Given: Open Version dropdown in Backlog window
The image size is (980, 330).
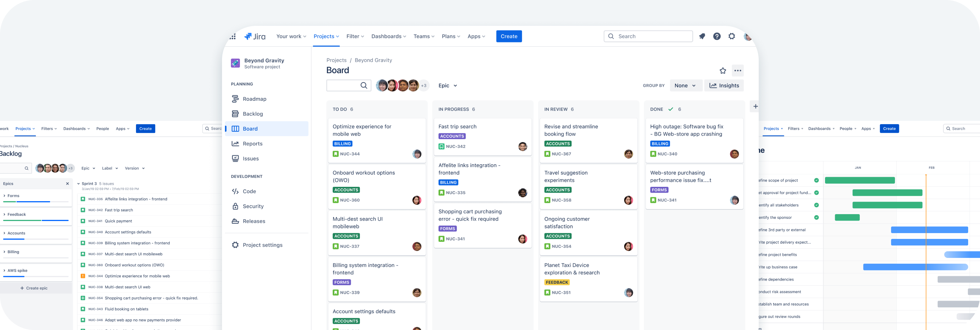Looking at the screenshot, I should [135, 168].
